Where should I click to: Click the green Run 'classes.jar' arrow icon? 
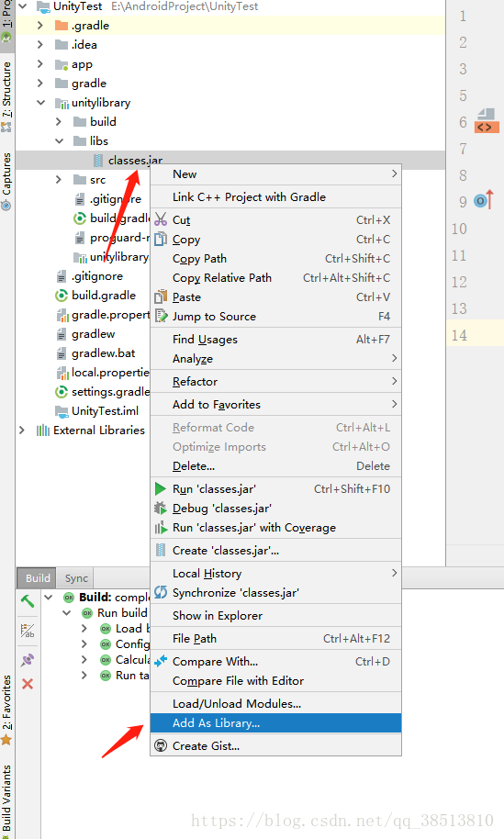(161, 488)
